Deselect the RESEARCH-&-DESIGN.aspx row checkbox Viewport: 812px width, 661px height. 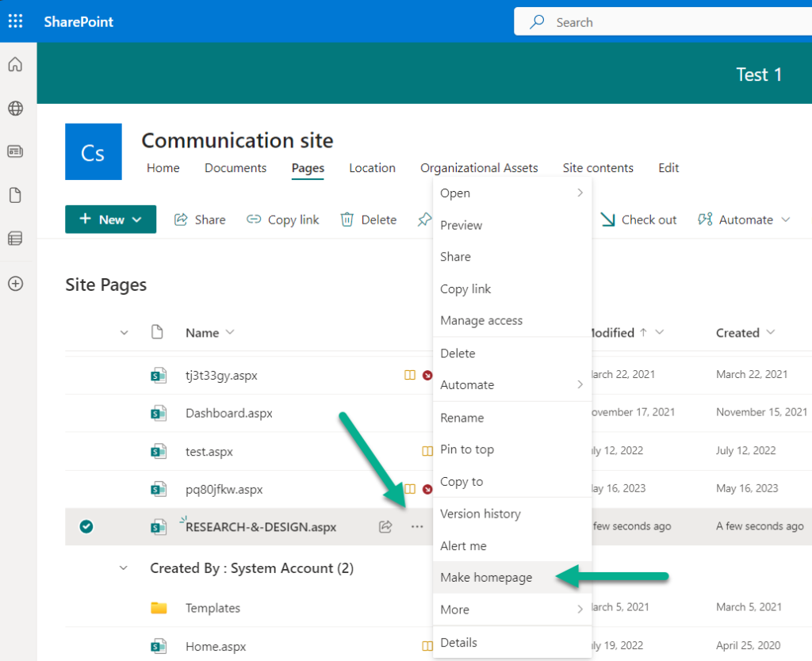(x=87, y=526)
